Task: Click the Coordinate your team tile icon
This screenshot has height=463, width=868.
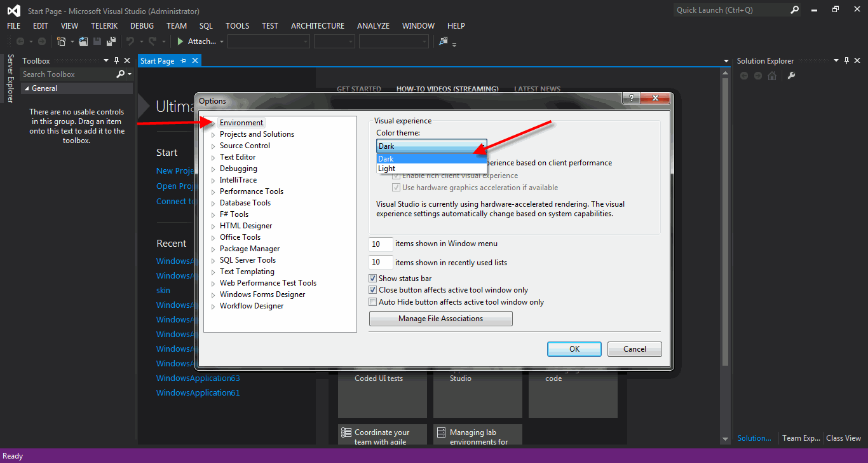Action: click(346, 432)
